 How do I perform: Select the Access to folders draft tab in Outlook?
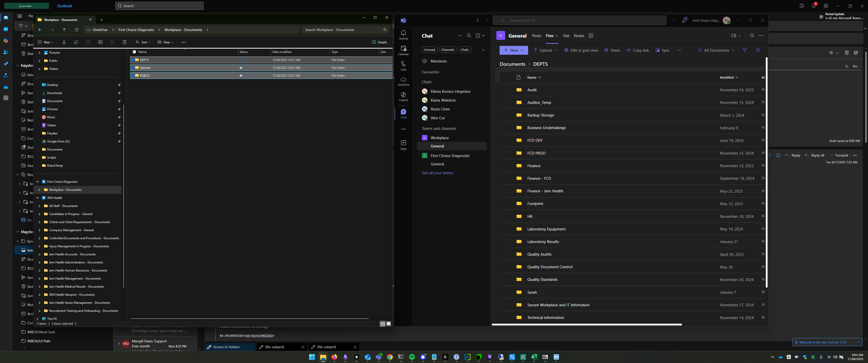pyautogui.click(x=230, y=347)
